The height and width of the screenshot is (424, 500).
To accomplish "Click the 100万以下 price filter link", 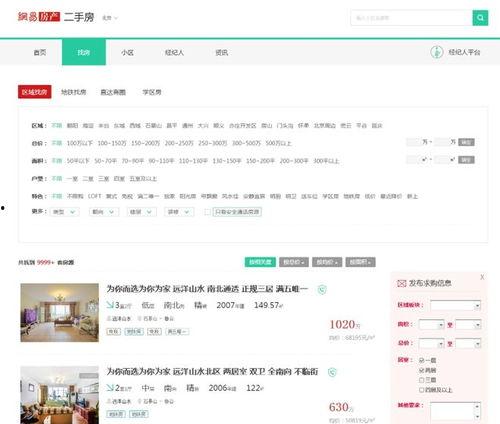I will coord(79,143).
